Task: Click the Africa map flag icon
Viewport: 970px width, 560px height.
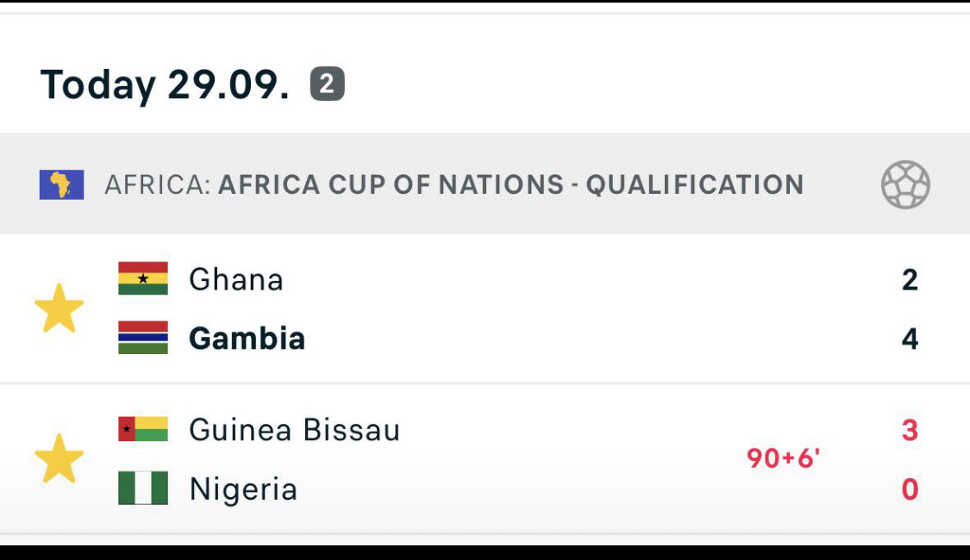Action: tap(61, 184)
